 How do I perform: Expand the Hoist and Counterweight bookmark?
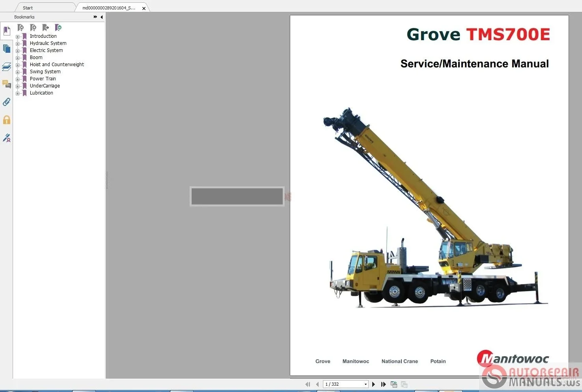(x=17, y=65)
